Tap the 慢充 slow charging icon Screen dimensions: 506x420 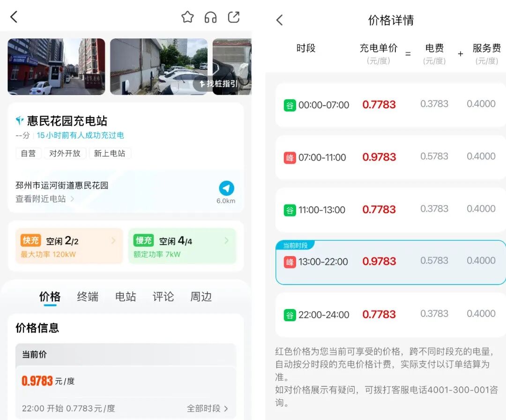pyautogui.click(x=143, y=240)
